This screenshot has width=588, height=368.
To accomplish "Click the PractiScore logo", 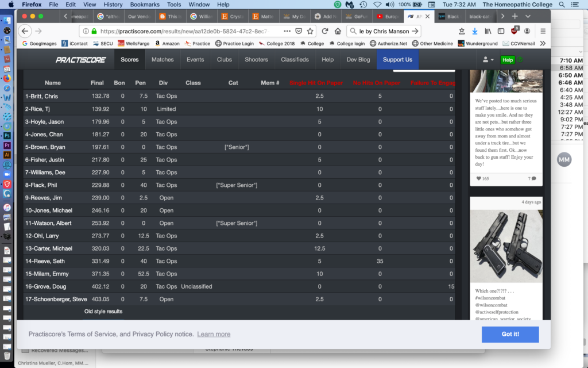I will (x=80, y=60).
